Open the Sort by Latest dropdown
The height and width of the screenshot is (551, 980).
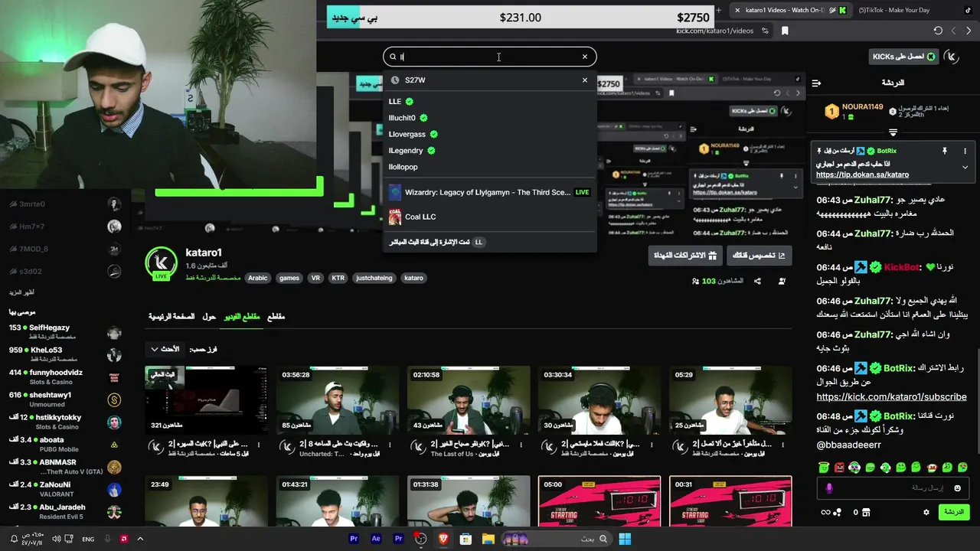click(x=165, y=349)
